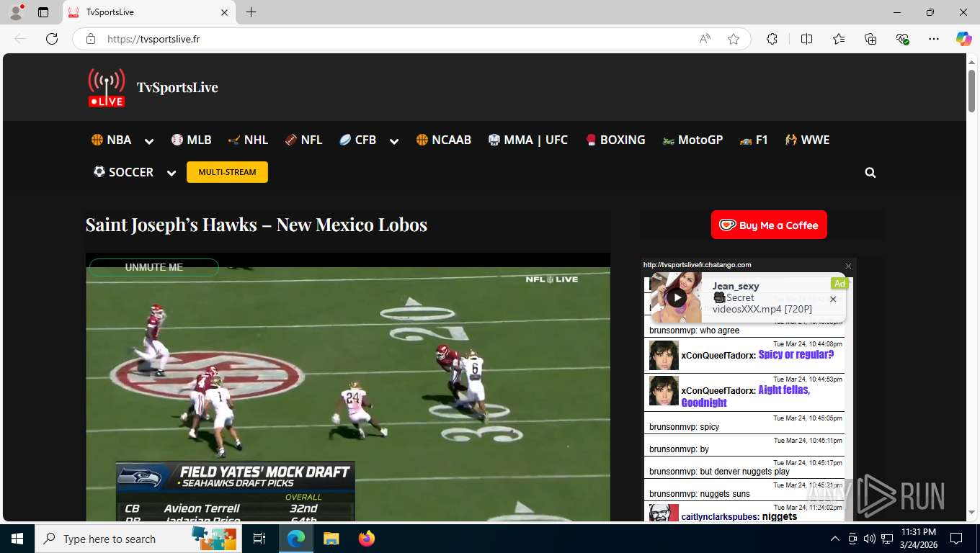This screenshot has height=553, width=980.
Task: Open the MLB category
Action: 191,140
